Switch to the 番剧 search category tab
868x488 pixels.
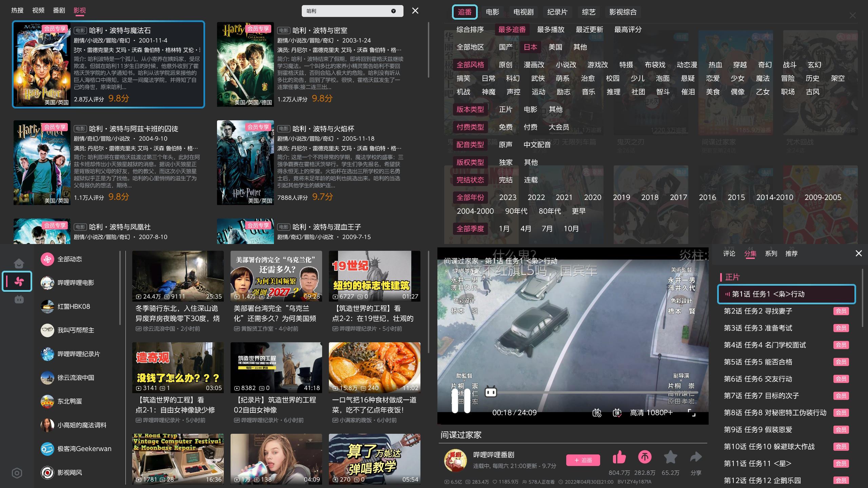[x=59, y=10]
